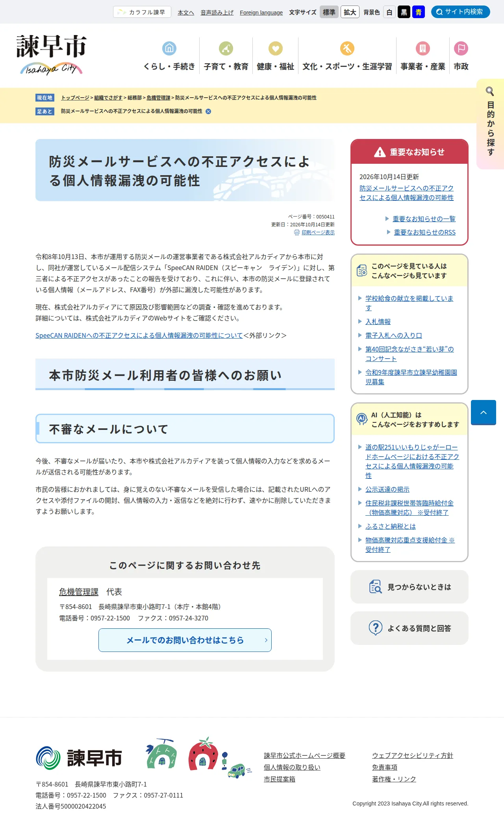Image resolution: width=504 pixels, height=835 pixels.
Task: Open Foreign language options
Action: 261,13
